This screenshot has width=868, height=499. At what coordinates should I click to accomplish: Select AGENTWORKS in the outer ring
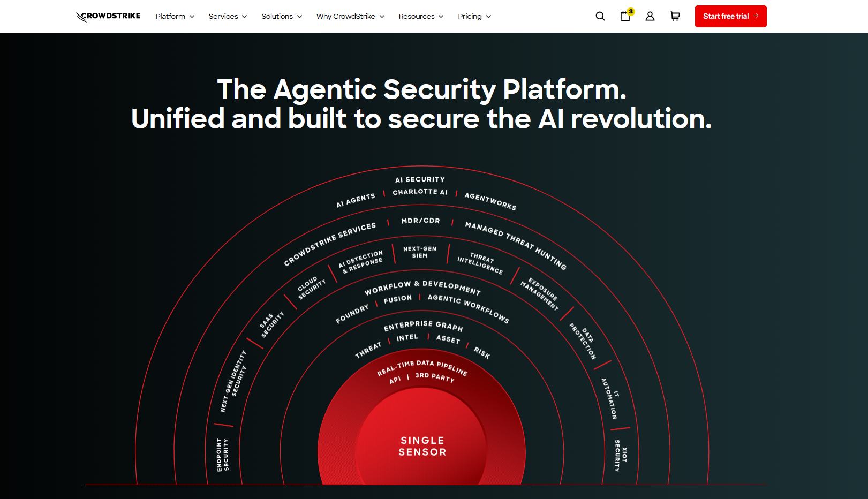point(490,201)
